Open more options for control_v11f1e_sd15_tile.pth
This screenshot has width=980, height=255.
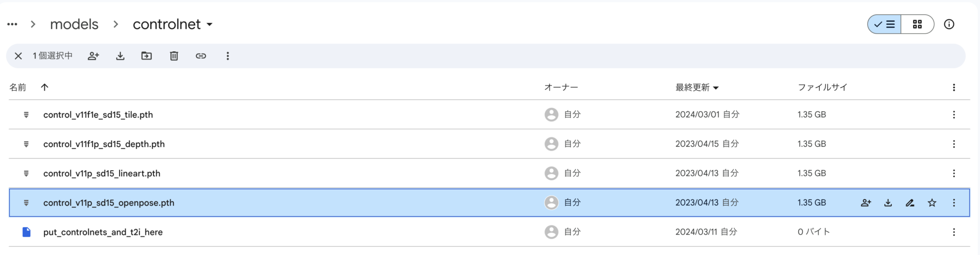[954, 115]
